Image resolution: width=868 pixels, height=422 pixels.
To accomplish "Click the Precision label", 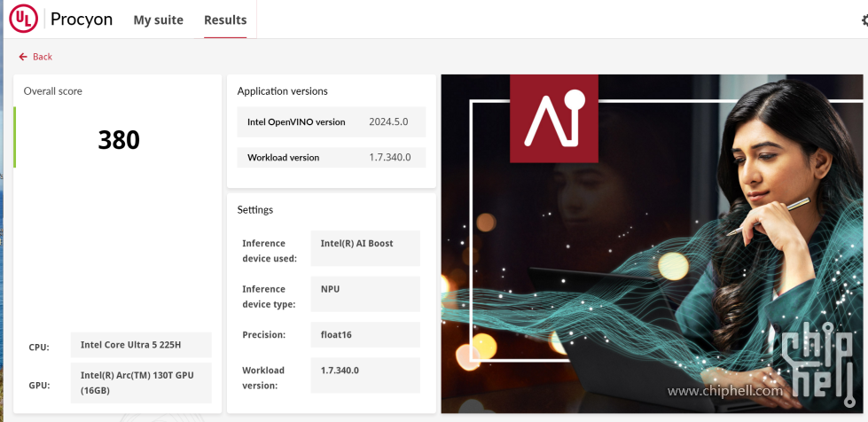I will tap(264, 335).
